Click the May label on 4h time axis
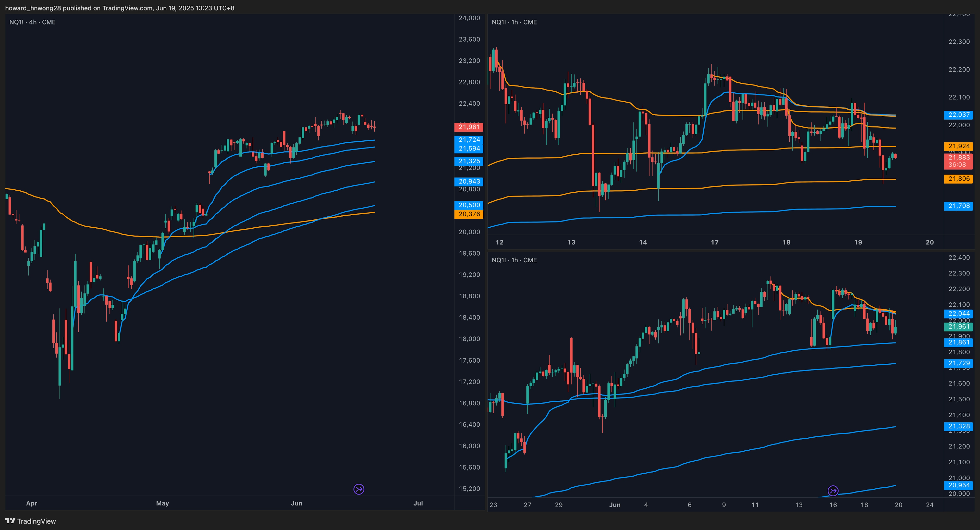This screenshot has width=980, height=530. click(x=163, y=503)
